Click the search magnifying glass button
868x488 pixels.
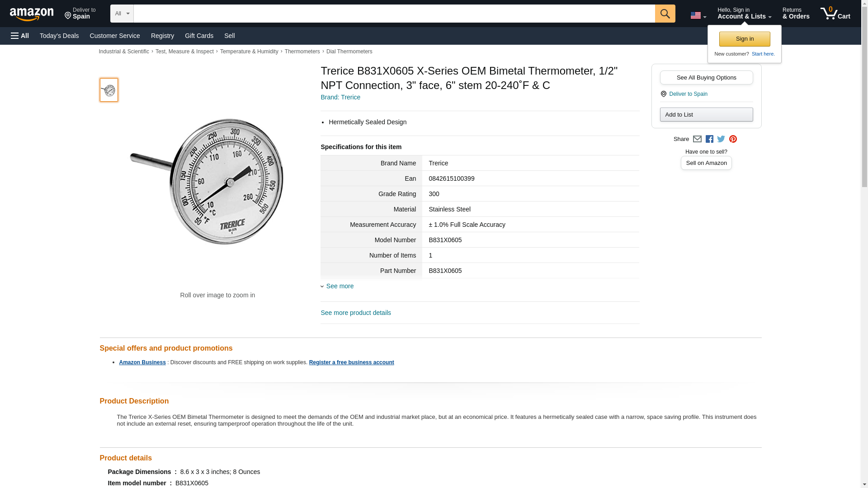click(665, 14)
